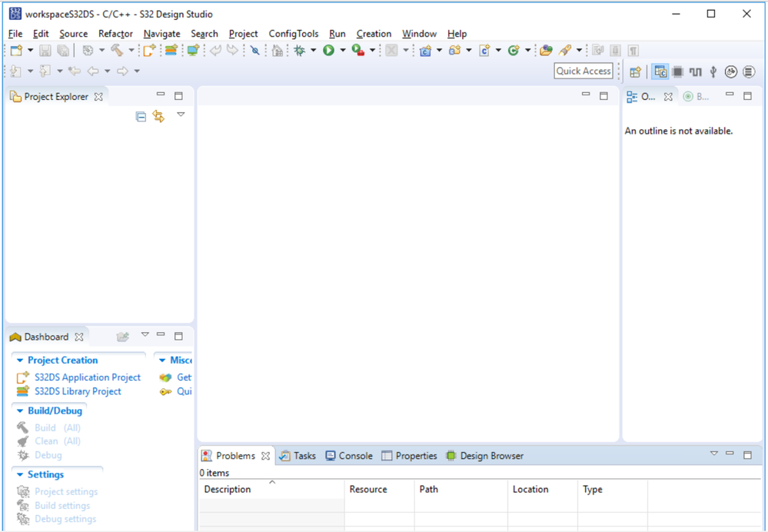
Task: Close the Project Explorer tab
Action: (x=98, y=97)
